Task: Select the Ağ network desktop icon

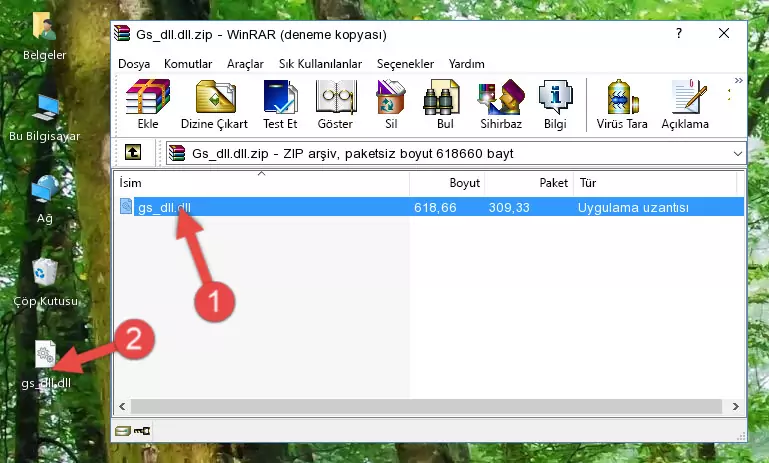Action: click(x=45, y=200)
